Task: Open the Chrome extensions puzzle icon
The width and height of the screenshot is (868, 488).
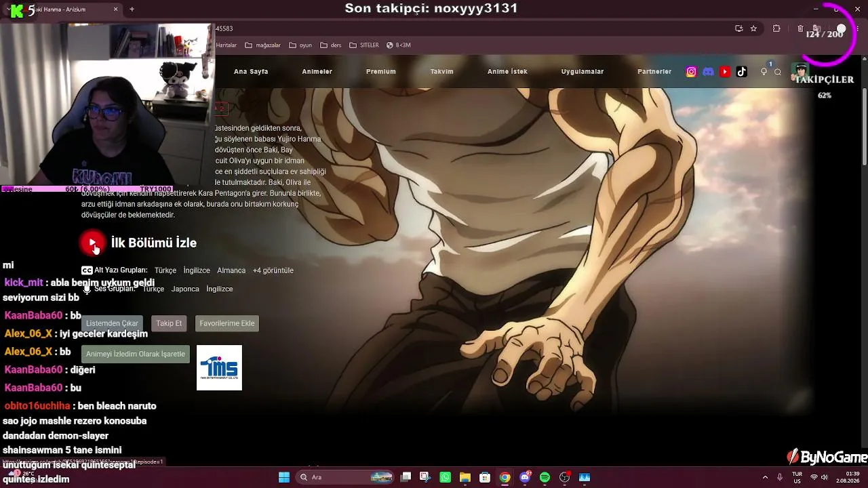Action: [x=776, y=28]
